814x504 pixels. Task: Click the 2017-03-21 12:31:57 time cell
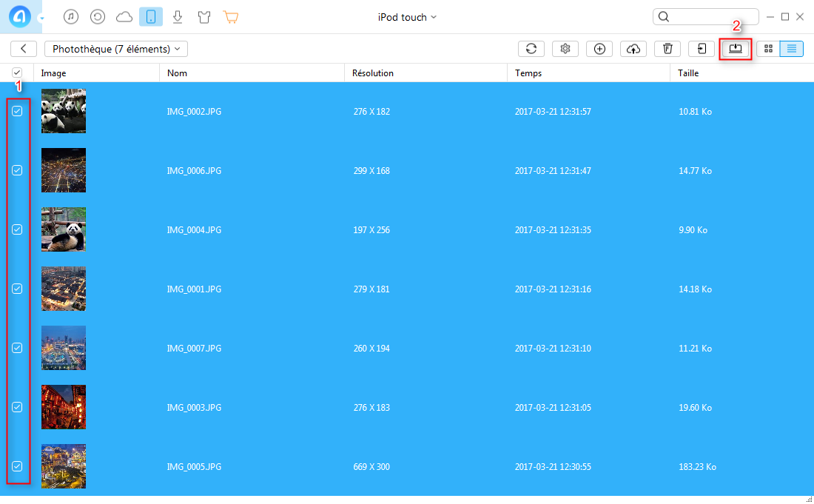tap(553, 112)
